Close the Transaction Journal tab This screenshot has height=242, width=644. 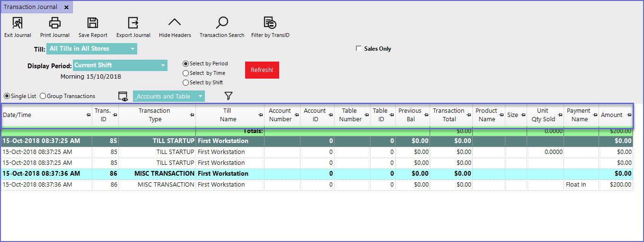tap(66, 8)
